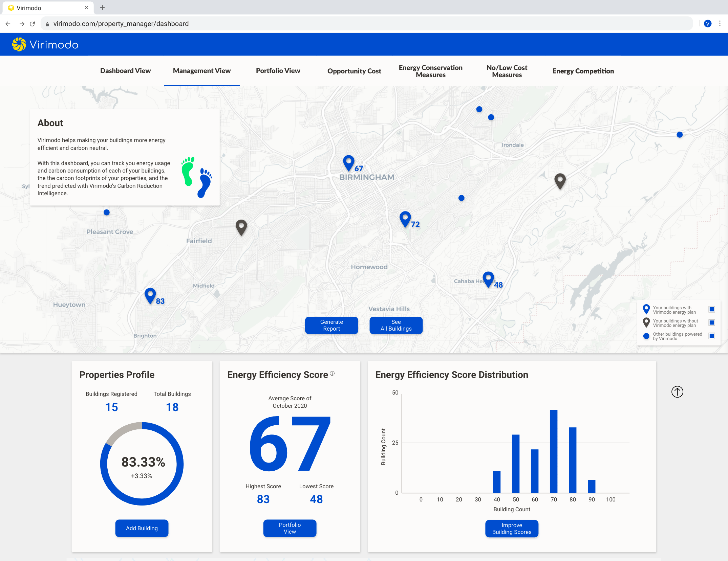This screenshot has height=561, width=728.
Task: Click the scroll-to-top arrow icon
Action: point(677,392)
